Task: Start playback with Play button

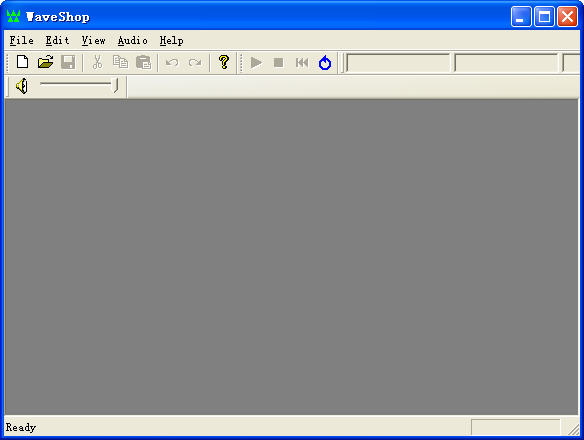Action: tap(256, 63)
